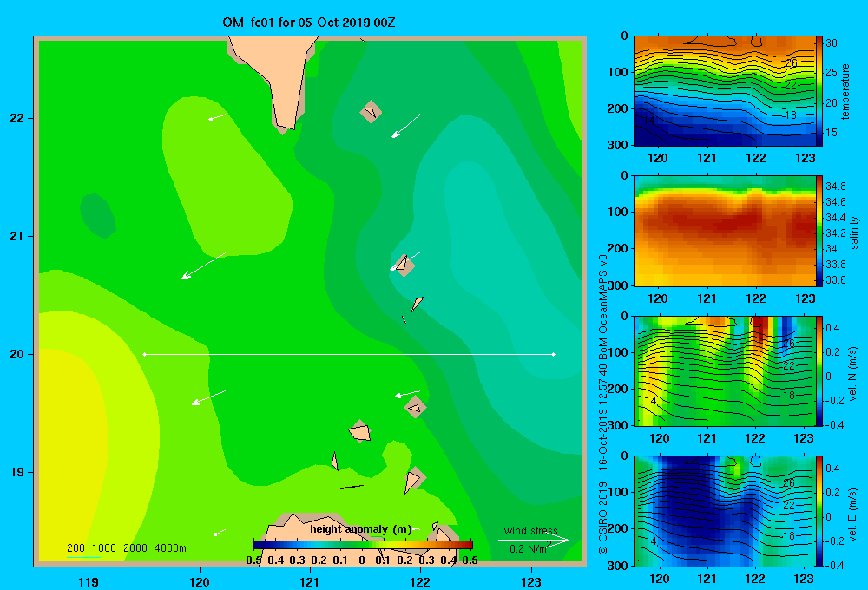Screen dimensions: 868x590
Task: Click the '15' tick on the temperature colorbar
Action: pos(832,133)
